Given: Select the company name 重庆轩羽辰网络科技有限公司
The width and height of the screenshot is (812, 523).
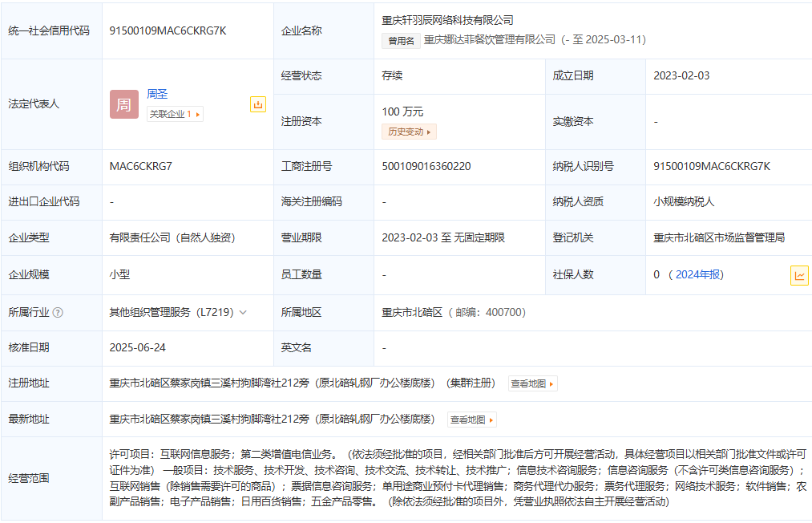Looking at the screenshot, I should click(447, 20).
